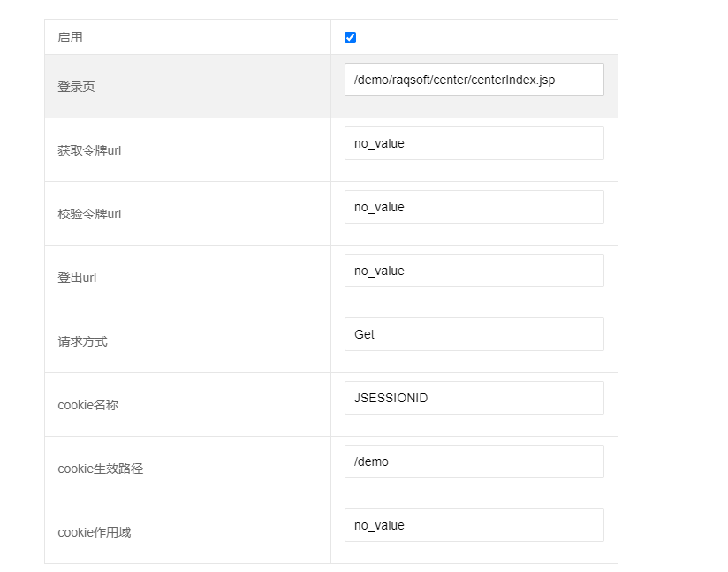Select the cookie生效路径 label text

(x=100, y=469)
